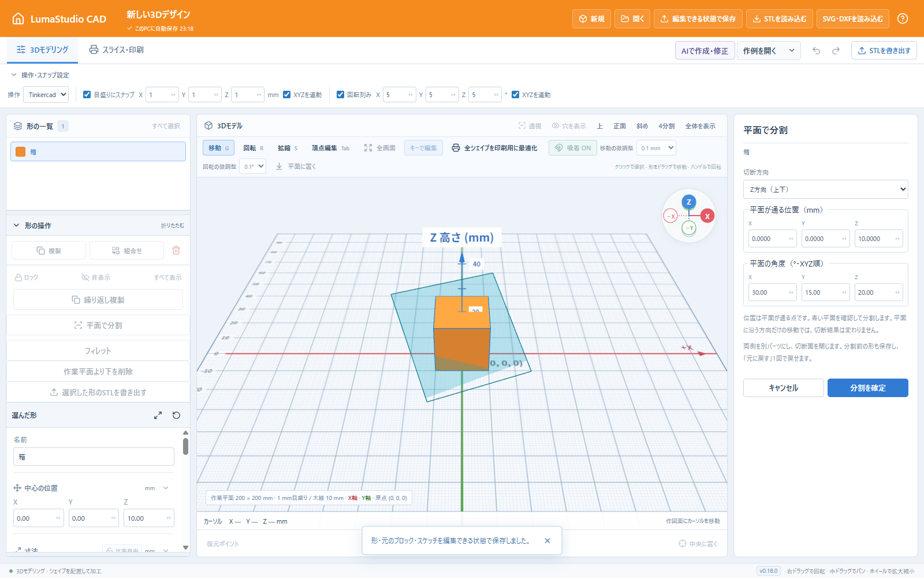Viewport: 924px width, 578px height.
Task: Optimize all shapes for printing
Action: [494, 148]
